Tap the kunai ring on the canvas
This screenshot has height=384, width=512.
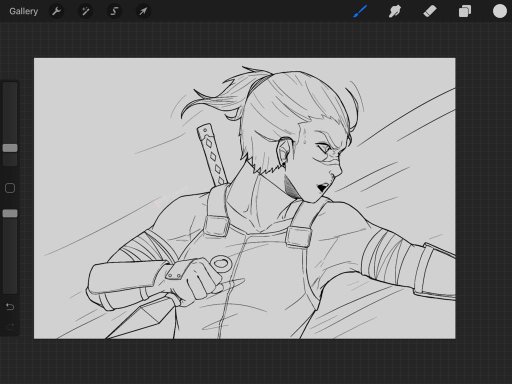coord(221,263)
